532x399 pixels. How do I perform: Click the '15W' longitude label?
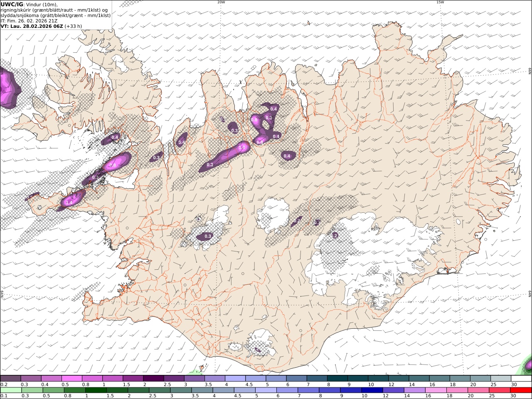440,2
